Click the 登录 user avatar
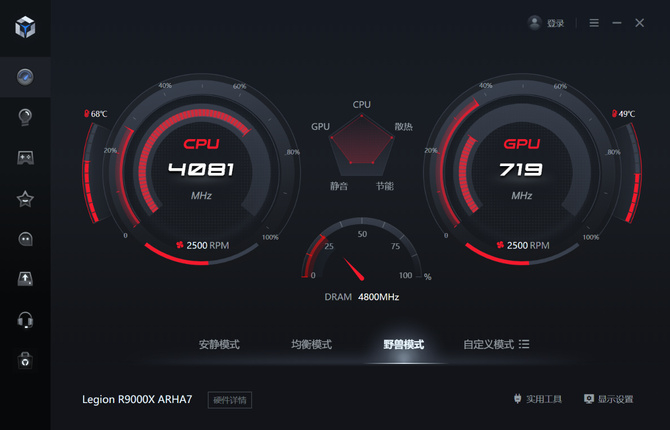The height and width of the screenshot is (430, 670). [534, 23]
